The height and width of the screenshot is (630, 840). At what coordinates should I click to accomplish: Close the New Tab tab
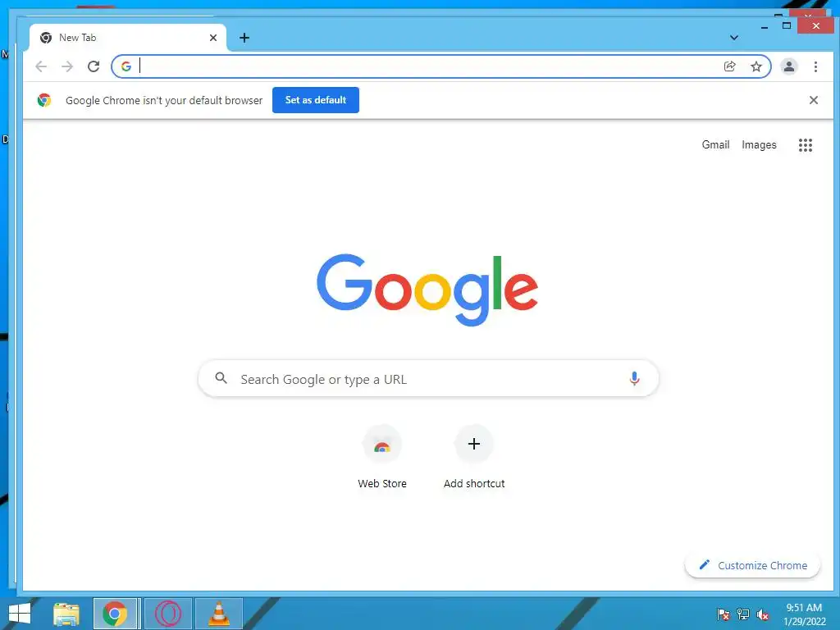coord(213,38)
